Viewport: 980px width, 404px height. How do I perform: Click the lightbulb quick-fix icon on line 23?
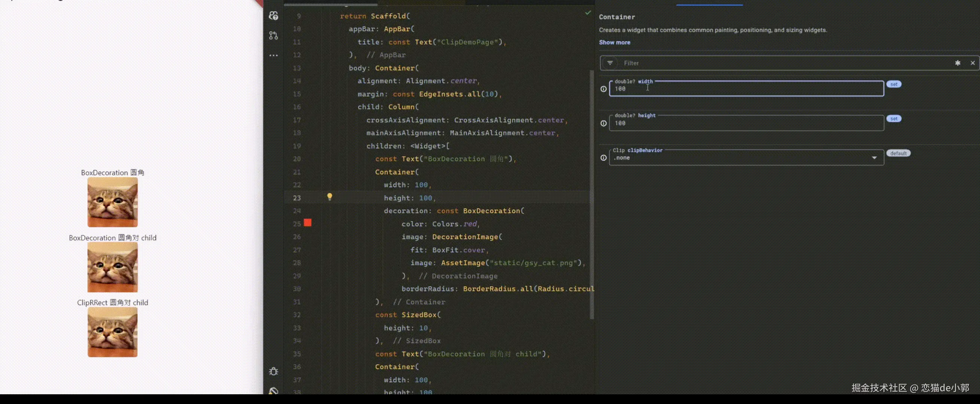[329, 196]
